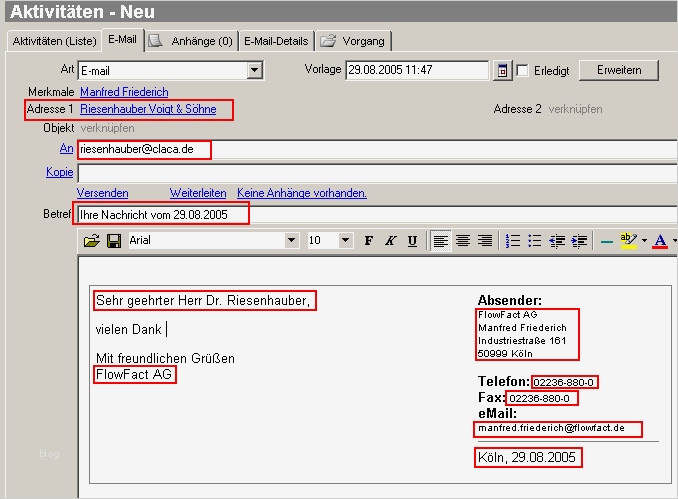Click Objekt verknüpfen link
The height and width of the screenshot is (499, 678).
pyautogui.click(x=107, y=128)
